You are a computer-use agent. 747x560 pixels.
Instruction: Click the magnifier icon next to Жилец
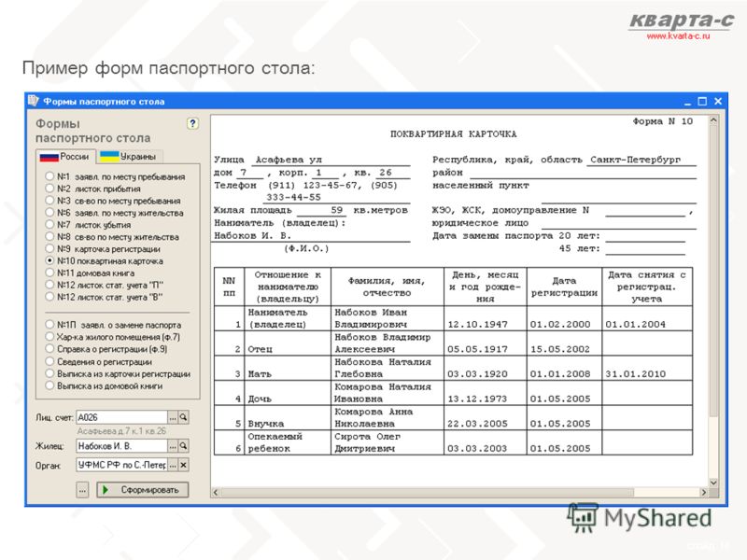183,446
